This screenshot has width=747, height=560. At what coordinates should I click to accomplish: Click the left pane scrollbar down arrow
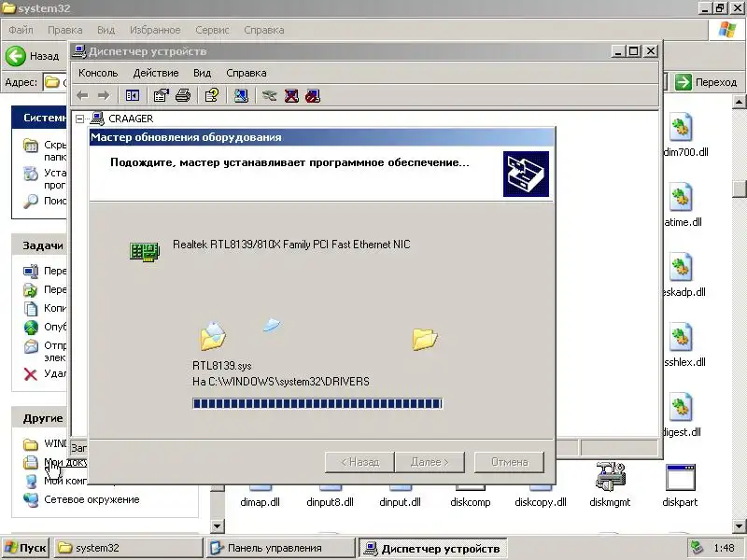(218, 526)
